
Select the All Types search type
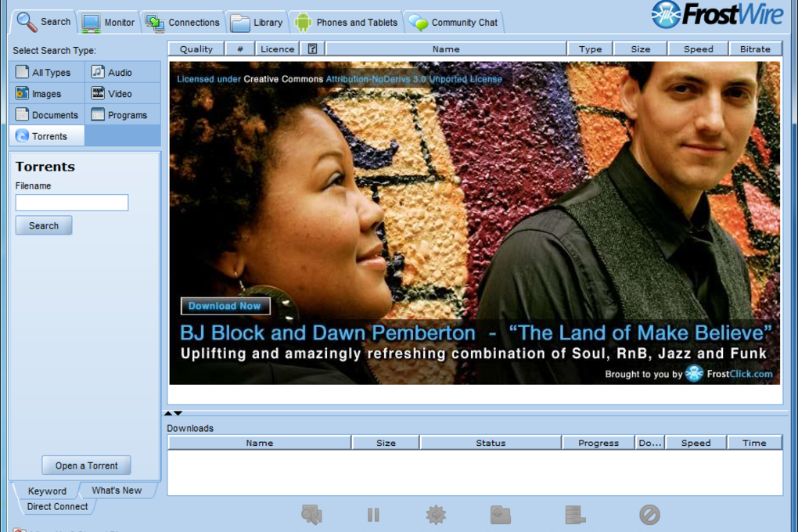coord(47,72)
